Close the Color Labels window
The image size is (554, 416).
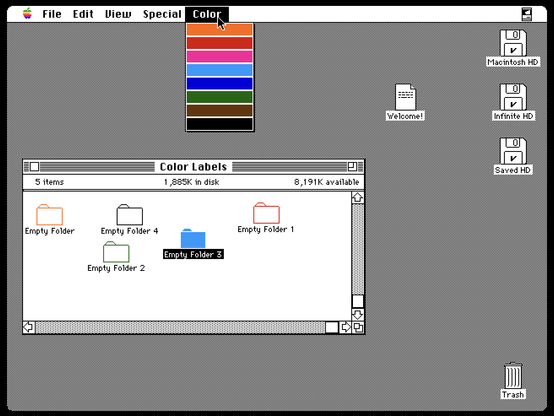[34, 166]
